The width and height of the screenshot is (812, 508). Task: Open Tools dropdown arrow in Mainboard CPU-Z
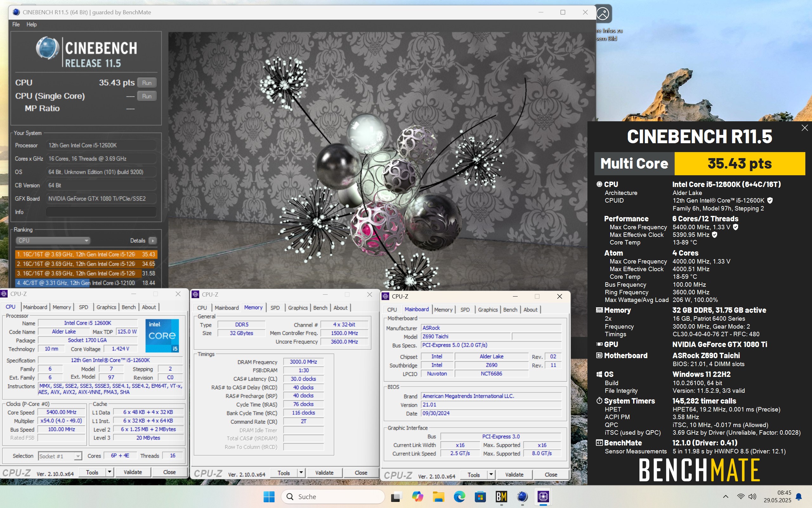coord(491,475)
